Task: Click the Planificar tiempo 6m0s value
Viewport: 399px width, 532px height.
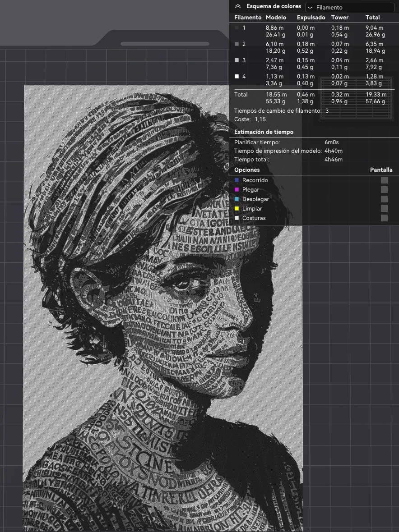Action: [x=331, y=142]
